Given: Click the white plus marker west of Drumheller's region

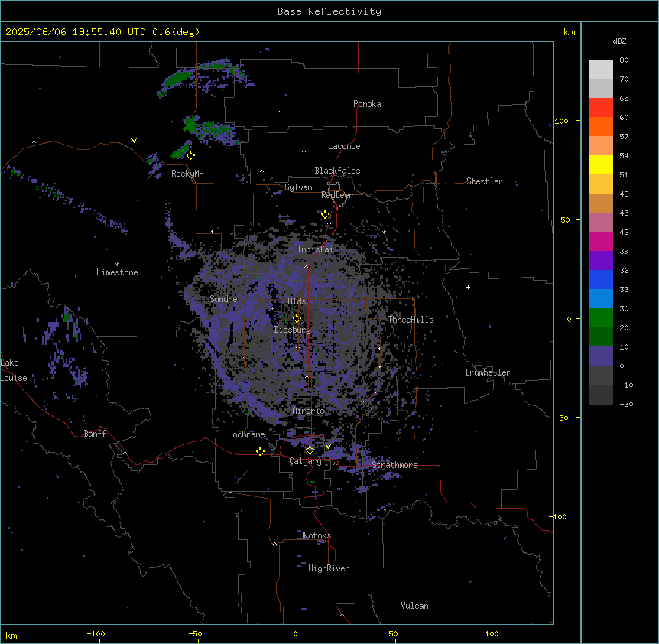Looking at the screenshot, I should pyautogui.click(x=468, y=287).
